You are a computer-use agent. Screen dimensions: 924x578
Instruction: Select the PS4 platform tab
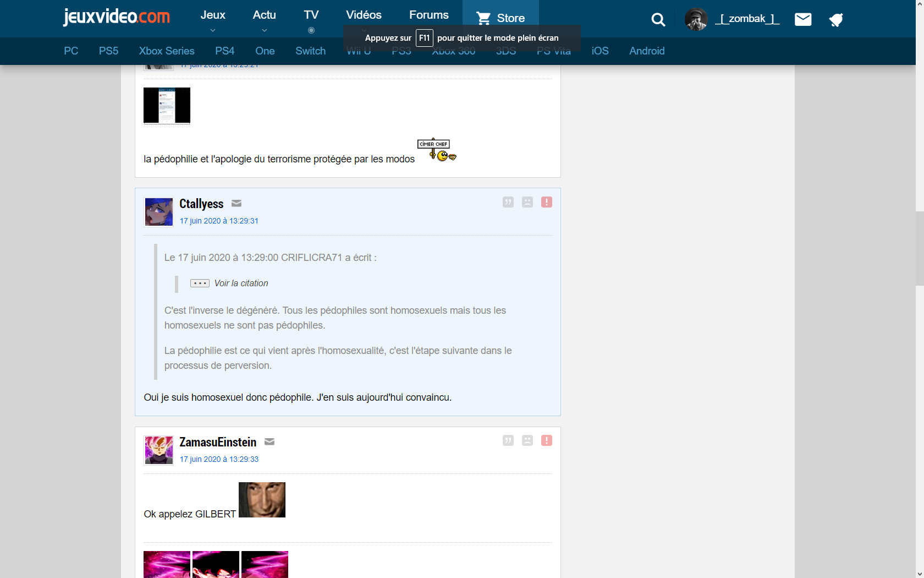coord(225,51)
